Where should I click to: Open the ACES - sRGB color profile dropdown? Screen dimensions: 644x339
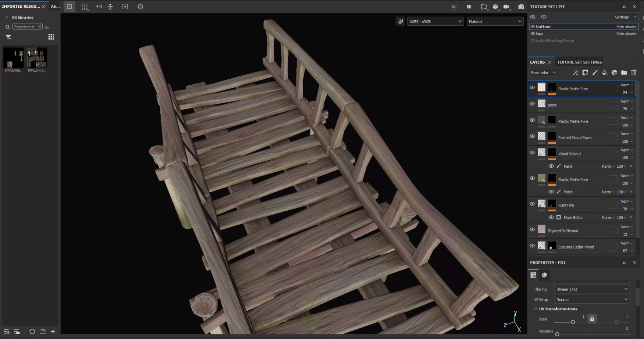(435, 21)
